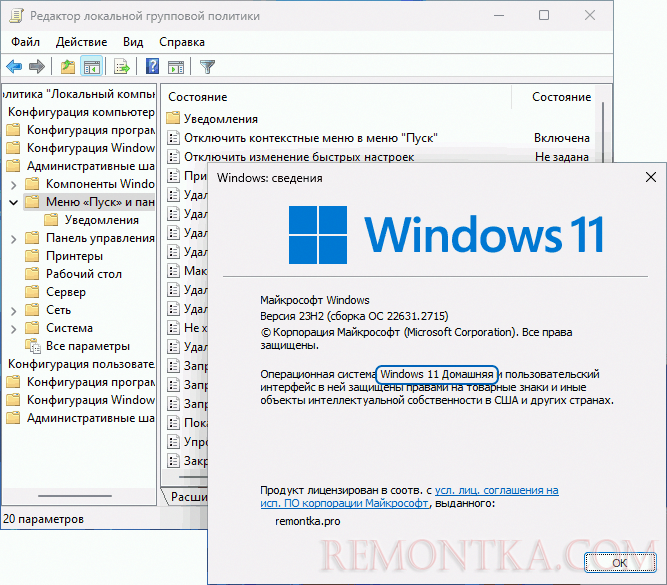Click the right Состояние column header
667x585 pixels.
coord(562,97)
